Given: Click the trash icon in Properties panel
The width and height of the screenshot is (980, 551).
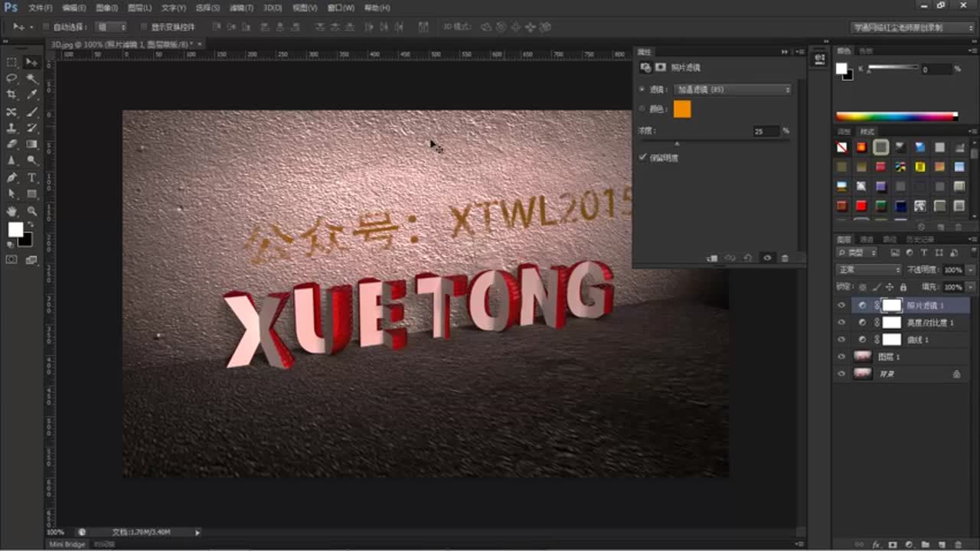Looking at the screenshot, I should pos(785,259).
